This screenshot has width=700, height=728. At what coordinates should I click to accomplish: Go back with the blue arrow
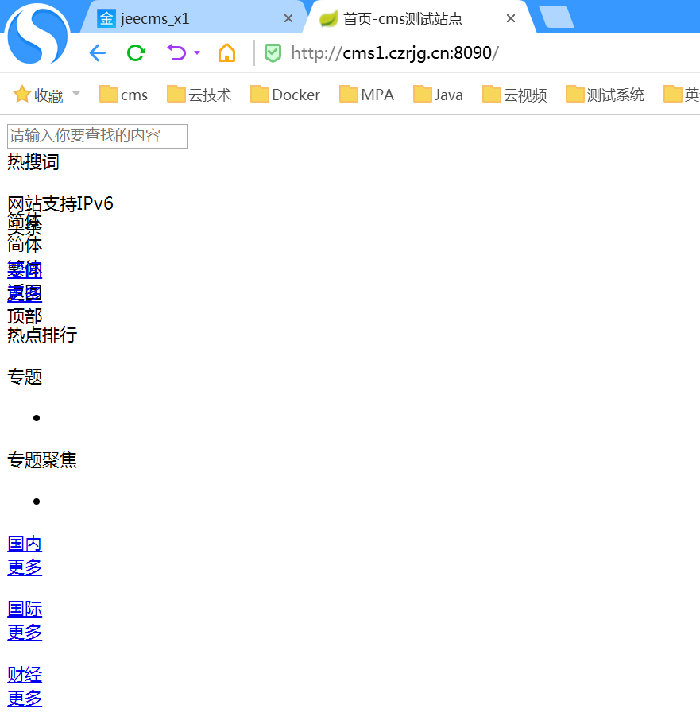(98, 53)
